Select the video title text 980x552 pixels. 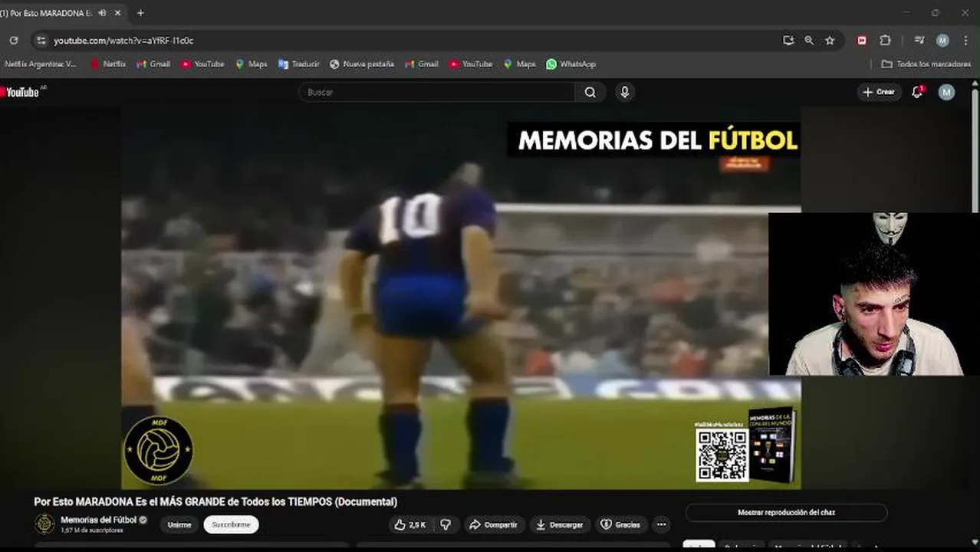pyautogui.click(x=215, y=502)
